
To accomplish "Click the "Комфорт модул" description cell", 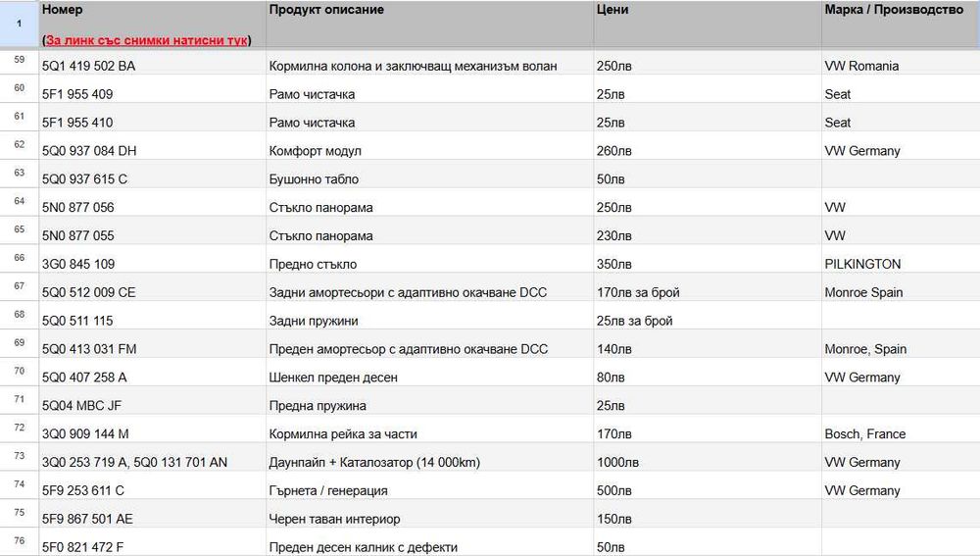I will (x=316, y=151).
